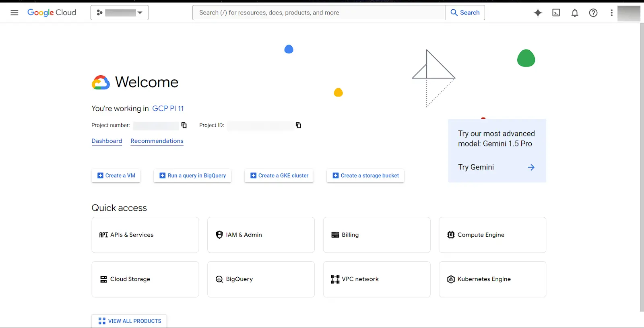The height and width of the screenshot is (328, 644).
Task: Open the Kubernetes Engine card
Action: click(493, 279)
